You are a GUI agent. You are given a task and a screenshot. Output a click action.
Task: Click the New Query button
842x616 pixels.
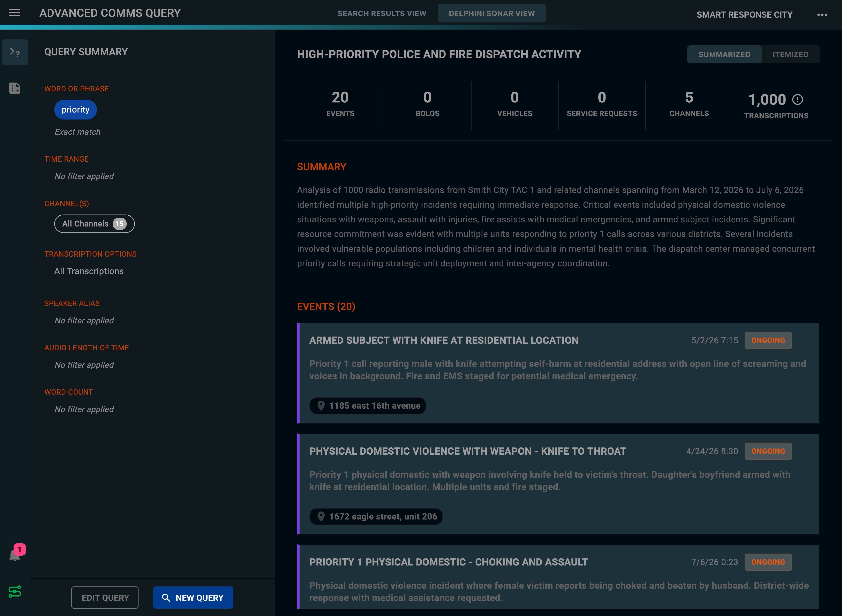click(x=193, y=597)
